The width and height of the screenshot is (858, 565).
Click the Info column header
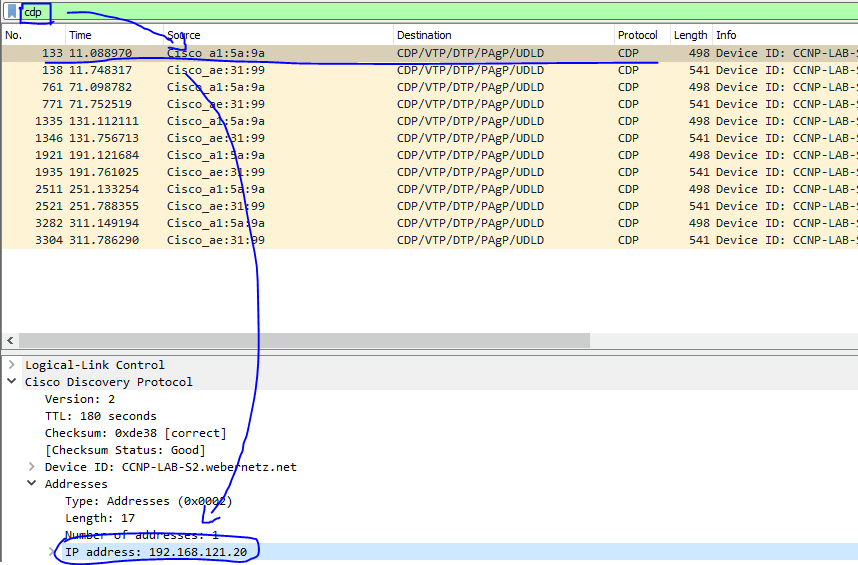(x=785, y=35)
